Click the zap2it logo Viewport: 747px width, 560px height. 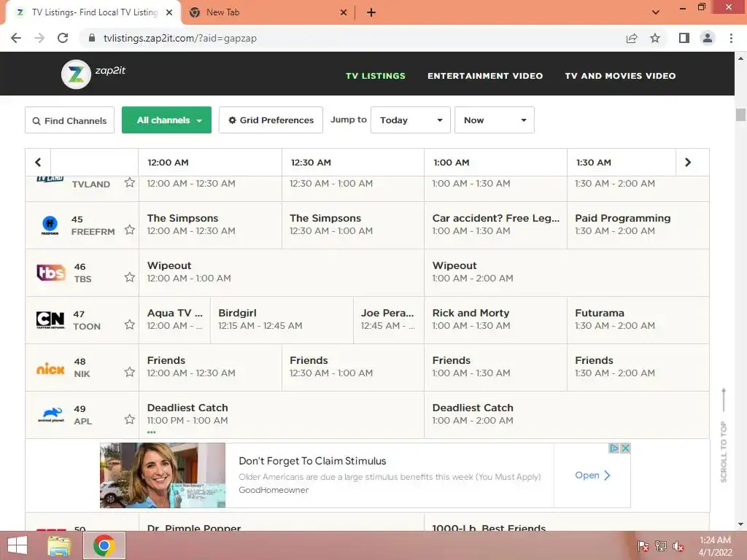click(x=93, y=74)
